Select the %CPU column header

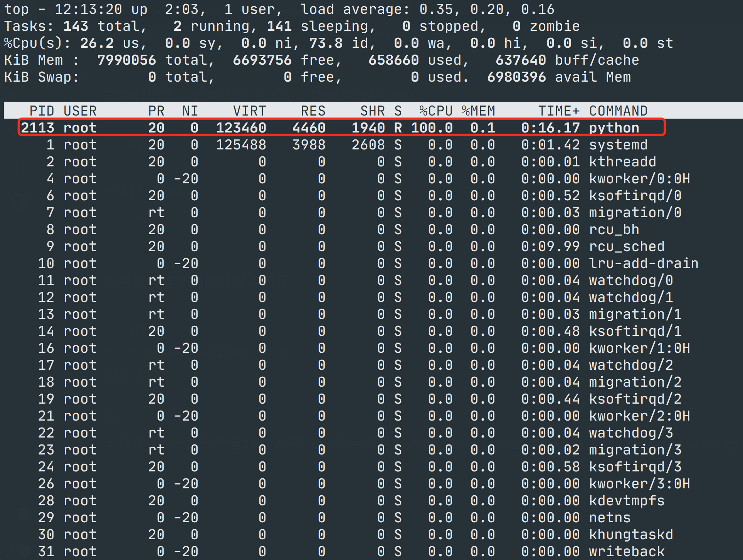click(435, 111)
